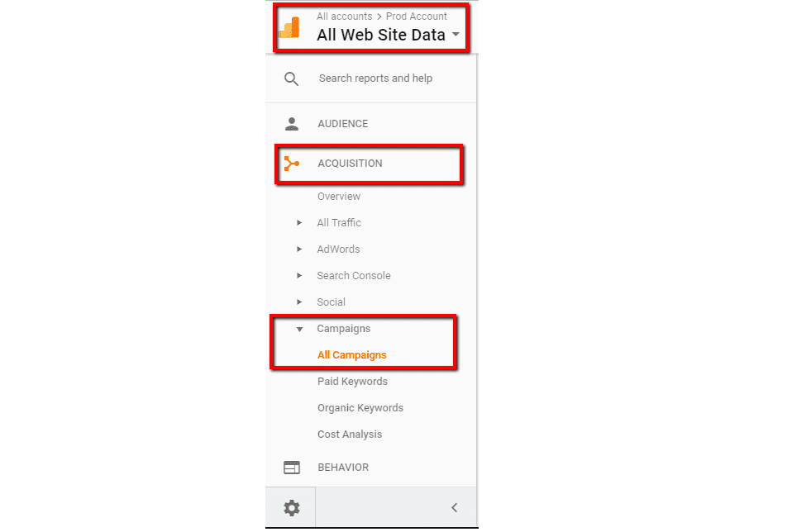
Task: Select the All Campaigns report
Action: click(352, 355)
